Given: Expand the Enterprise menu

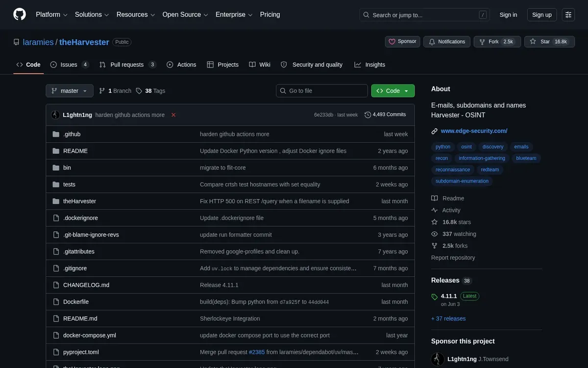Looking at the screenshot, I should coord(234,15).
